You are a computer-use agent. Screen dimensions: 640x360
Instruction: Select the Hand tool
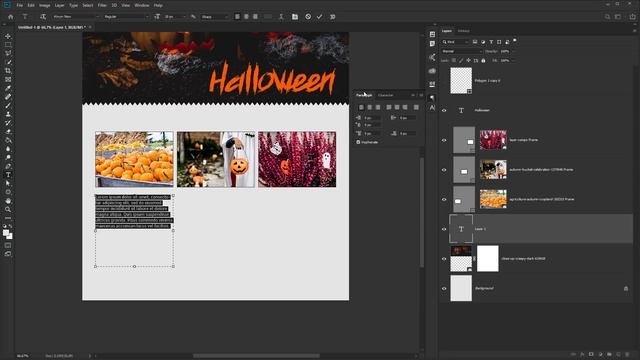pos(8,201)
